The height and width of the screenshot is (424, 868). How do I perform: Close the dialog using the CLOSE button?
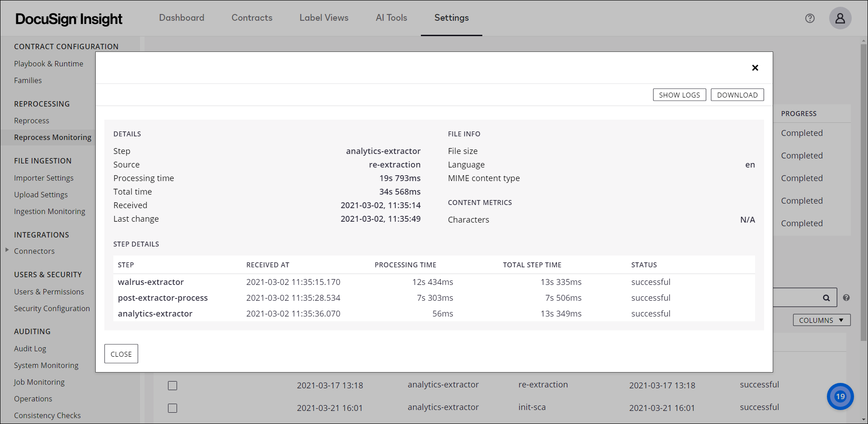(x=121, y=354)
